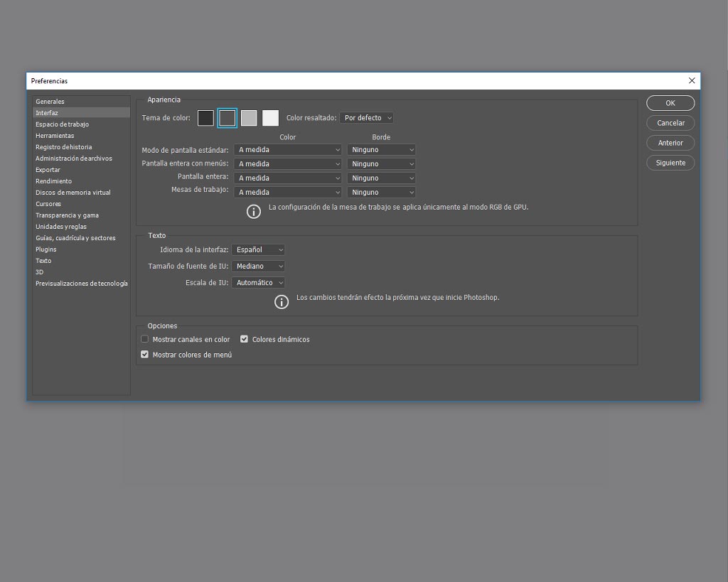728x582 pixels.
Task: Select the white color theme swatch
Action: point(271,118)
